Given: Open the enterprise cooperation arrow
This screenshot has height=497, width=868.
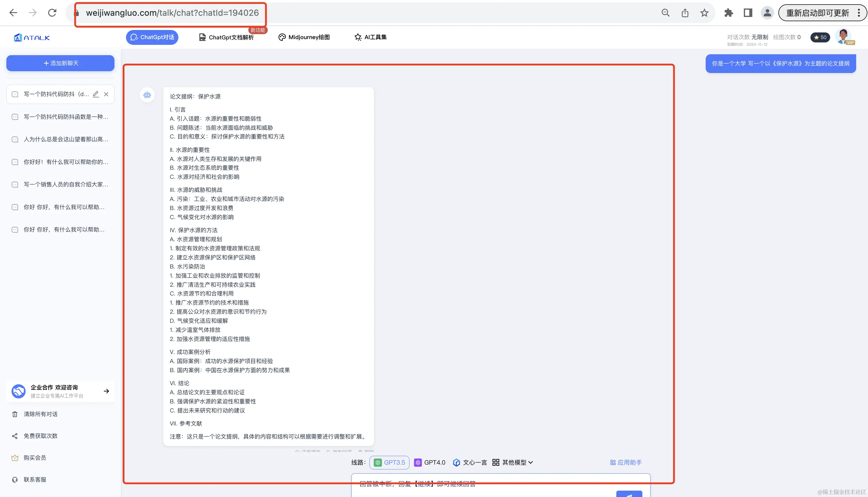Looking at the screenshot, I should pos(106,391).
